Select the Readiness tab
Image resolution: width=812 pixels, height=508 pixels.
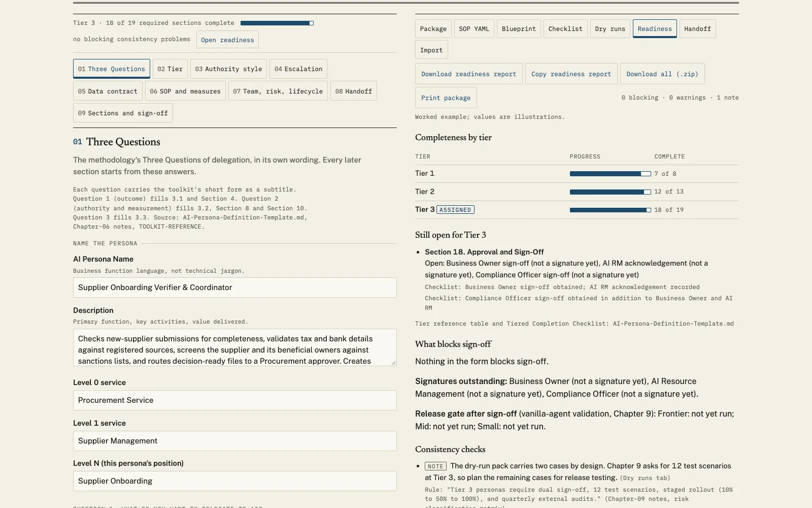click(655, 29)
